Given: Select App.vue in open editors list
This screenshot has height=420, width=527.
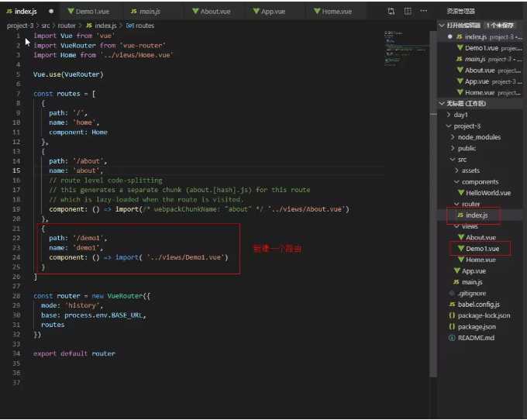Looking at the screenshot, I should click(x=480, y=81).
